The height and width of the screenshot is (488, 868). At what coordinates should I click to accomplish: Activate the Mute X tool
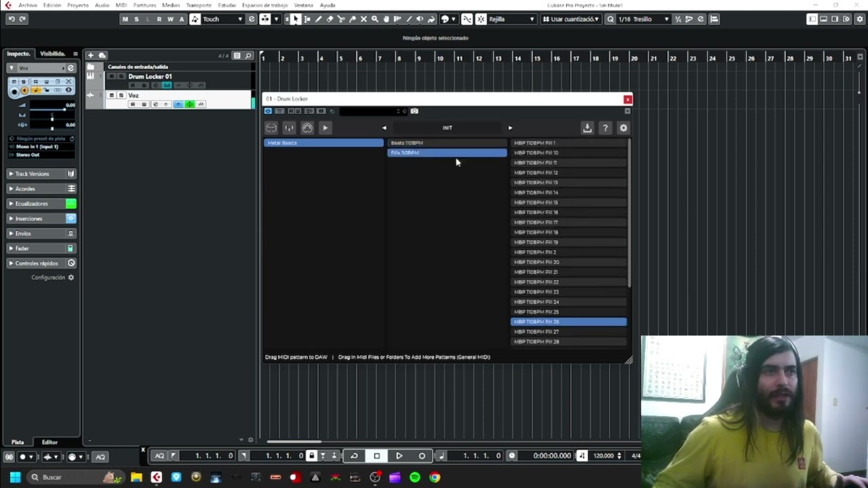pos(363,19)
